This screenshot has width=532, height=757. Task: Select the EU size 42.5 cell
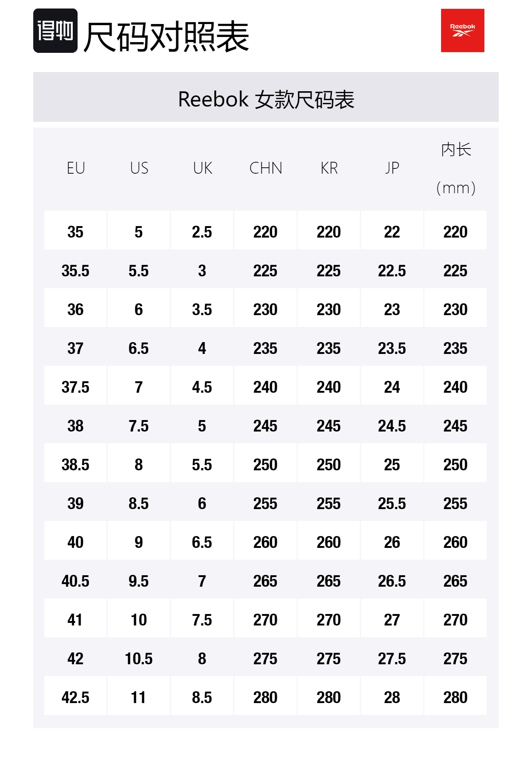[x=75, y=698]
